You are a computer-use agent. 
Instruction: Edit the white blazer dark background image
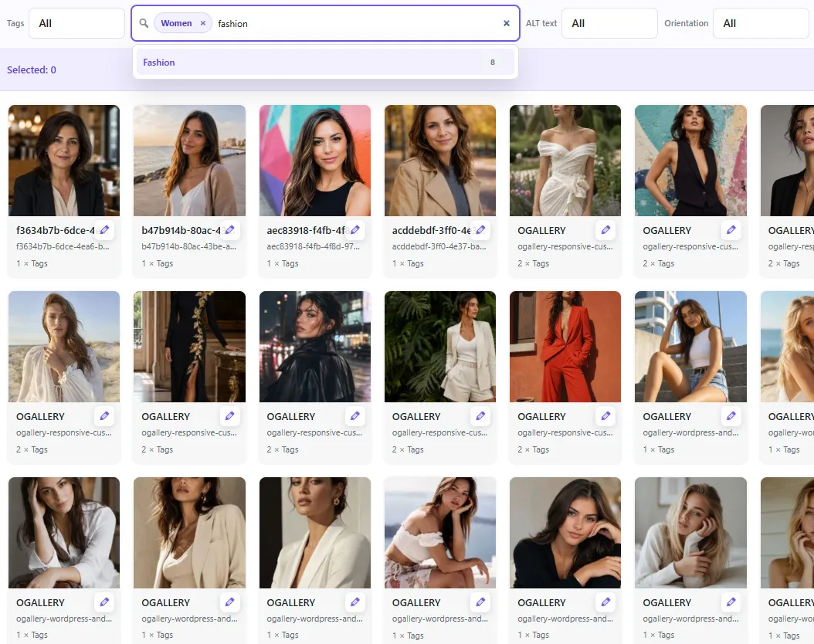[355, 602]
